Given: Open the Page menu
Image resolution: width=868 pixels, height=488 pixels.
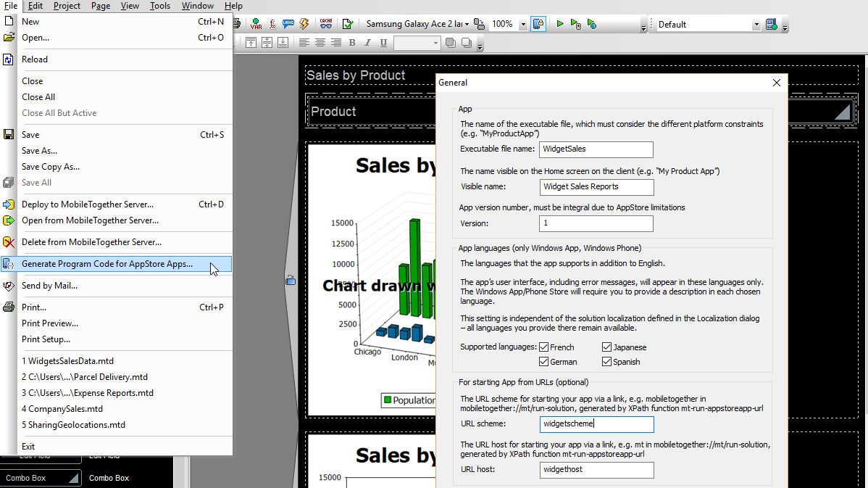Looking at the screenshot, I should (x=101, y=6).
